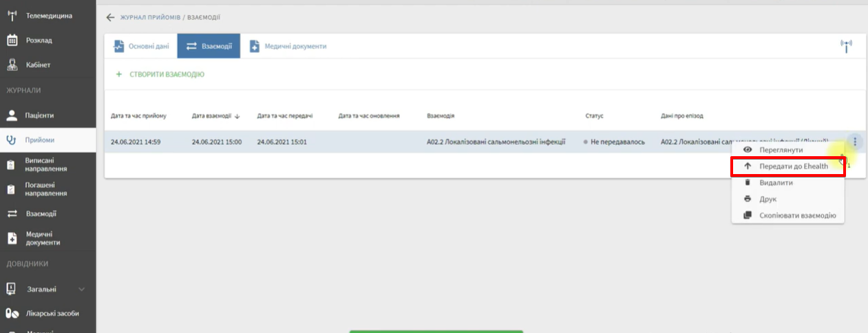Sort by Дата взаємодії column header
Screen dimensions: 868x333
(x=216, y=116)
